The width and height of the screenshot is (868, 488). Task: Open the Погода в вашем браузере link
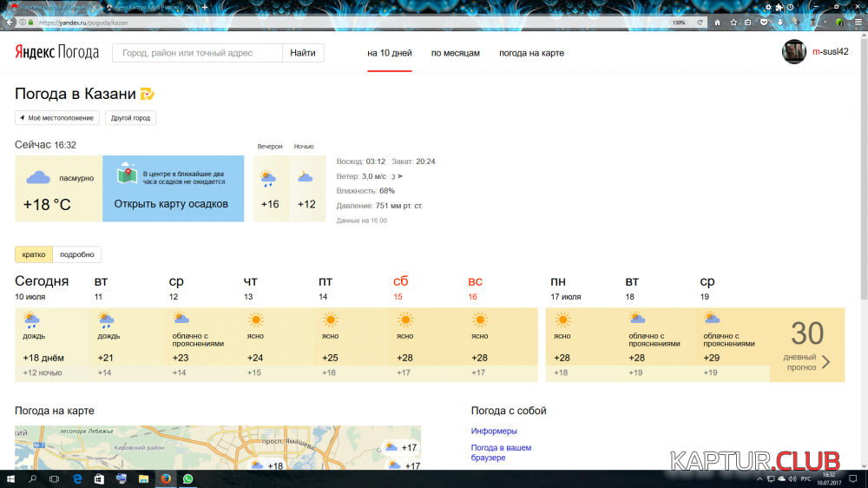pos(501,452)
